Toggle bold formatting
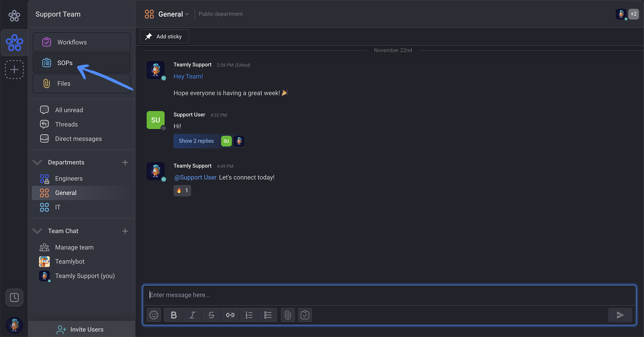Screen dimensions: 644x337 tap(173, 315)
